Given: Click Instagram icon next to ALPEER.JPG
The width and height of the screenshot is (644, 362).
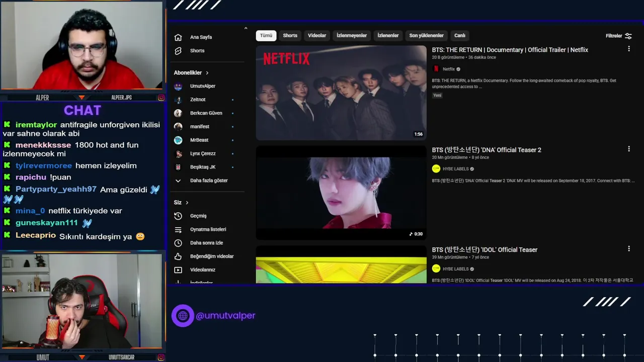Looking at the screenshot, I should (161, 98).
